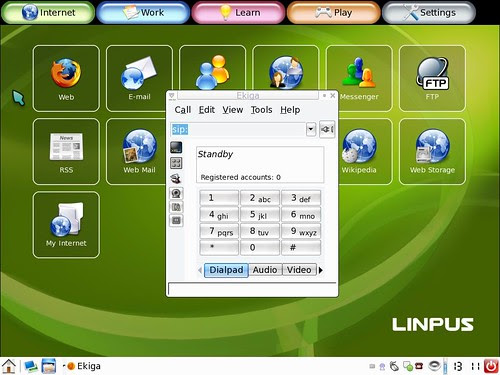Click the Ekiga connect call button
The image size is (500, 375).
coord(327,129)
